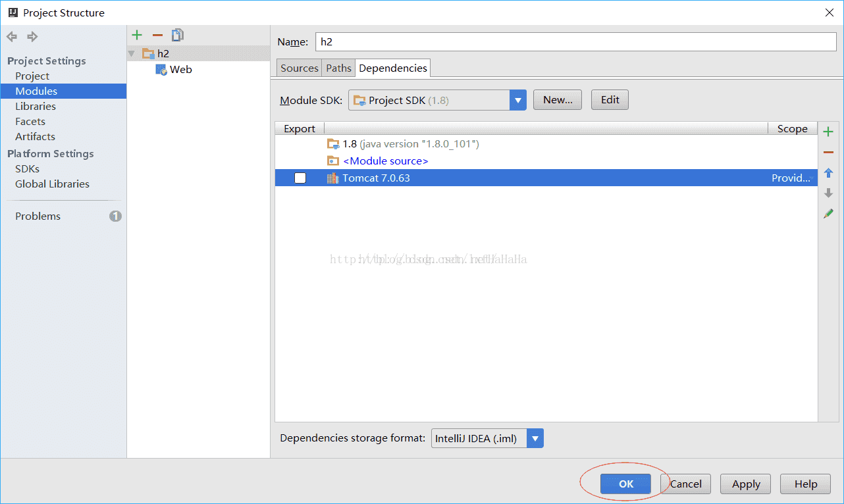Click the Tomcat library icon
Image resolution: width=844 pixels, height=504 pixels.
(332, 178)
